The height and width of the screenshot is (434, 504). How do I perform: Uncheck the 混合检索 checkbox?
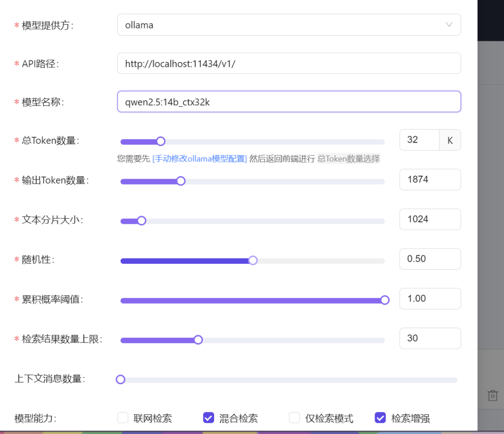(x=209, y=418)
